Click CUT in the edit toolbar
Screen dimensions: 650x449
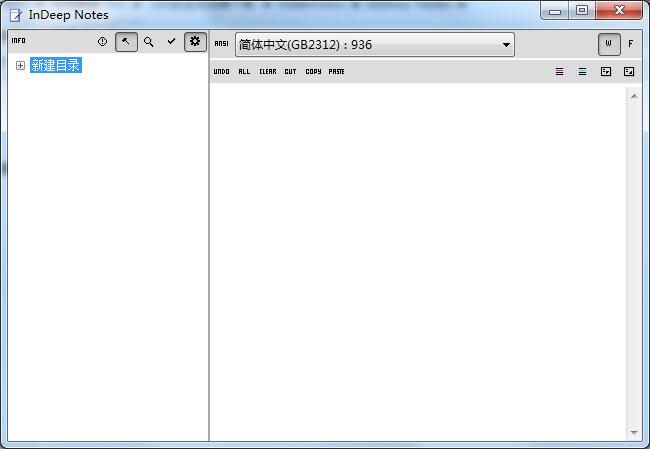290,72
